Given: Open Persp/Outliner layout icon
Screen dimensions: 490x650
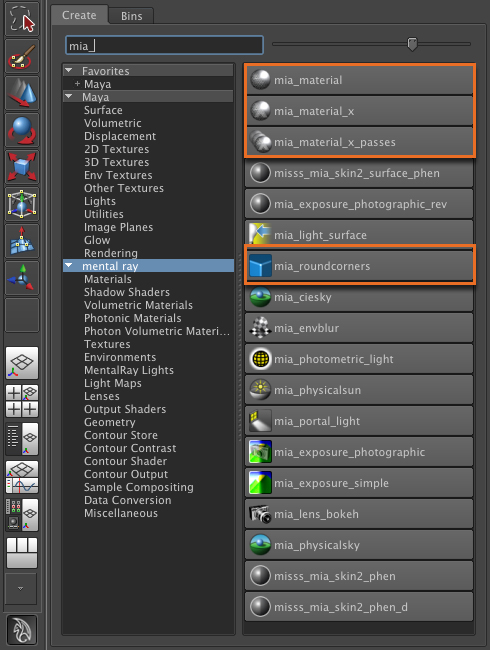Looking at the screenshot, I should click(22, 439).
